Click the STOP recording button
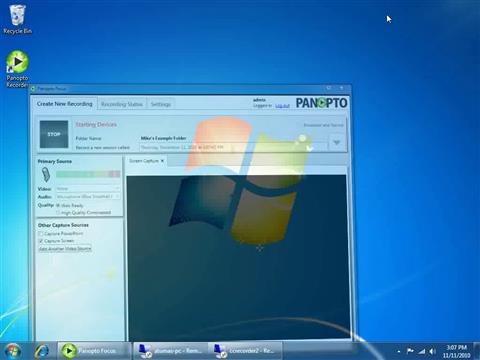 point(54,134)
